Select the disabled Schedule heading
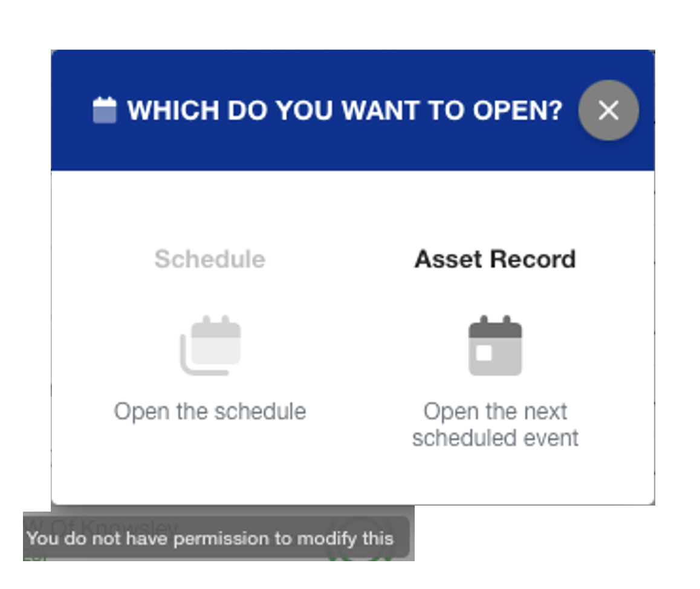The width and height of the screenshot is (700, 589). click(210, 259)
